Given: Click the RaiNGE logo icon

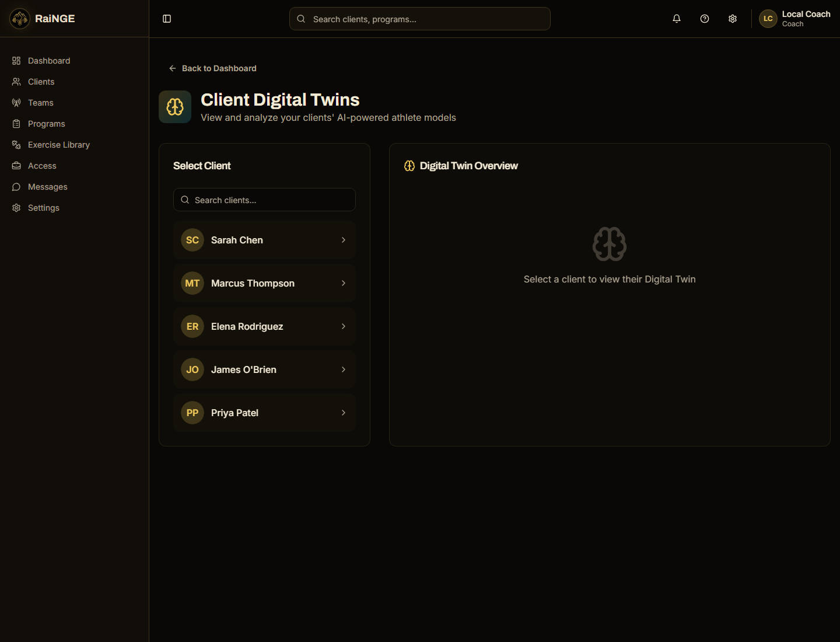Looking at the screenshot, I should [x=20, y=19].
